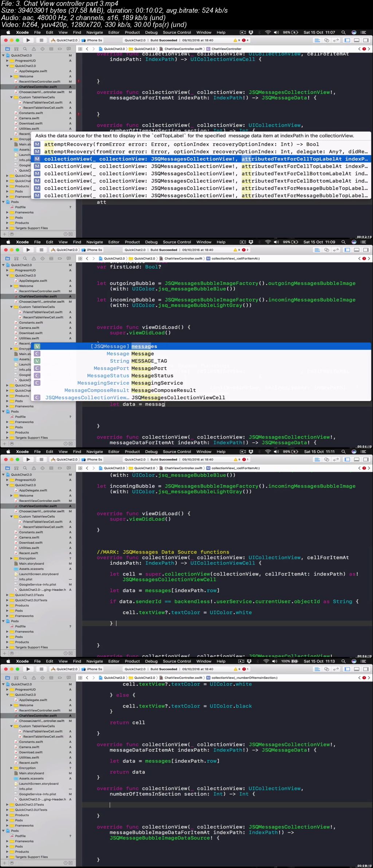
Task: Toggle the recent files filter clock in the 11:11 frame
Action: (66, 653)
